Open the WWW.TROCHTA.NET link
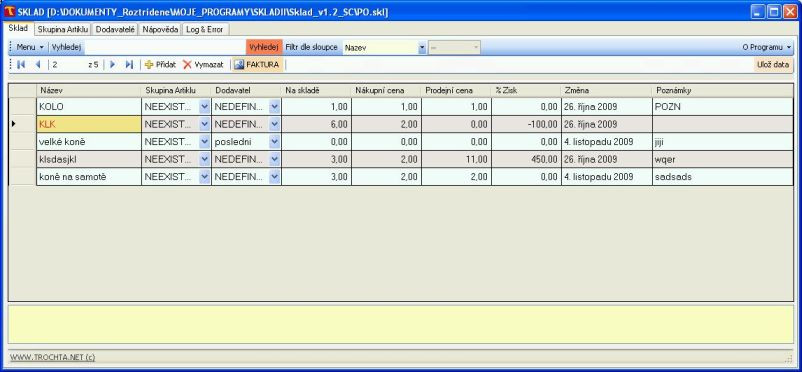 [53, 358]
